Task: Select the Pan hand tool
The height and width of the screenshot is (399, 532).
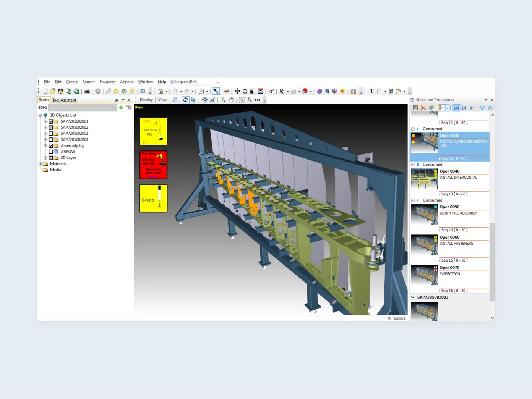Action: pos(231,100)
